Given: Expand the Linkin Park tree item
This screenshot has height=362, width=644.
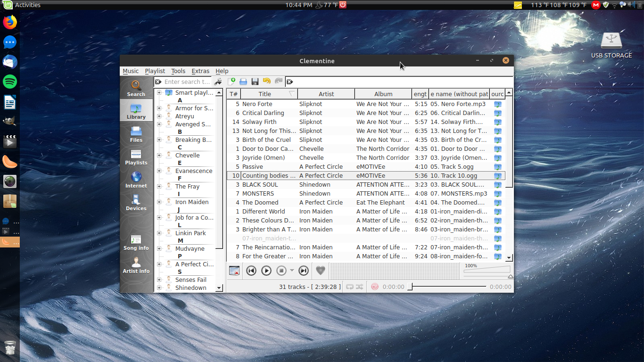Looking at the screenshot, I should click(x=159, y=233).
